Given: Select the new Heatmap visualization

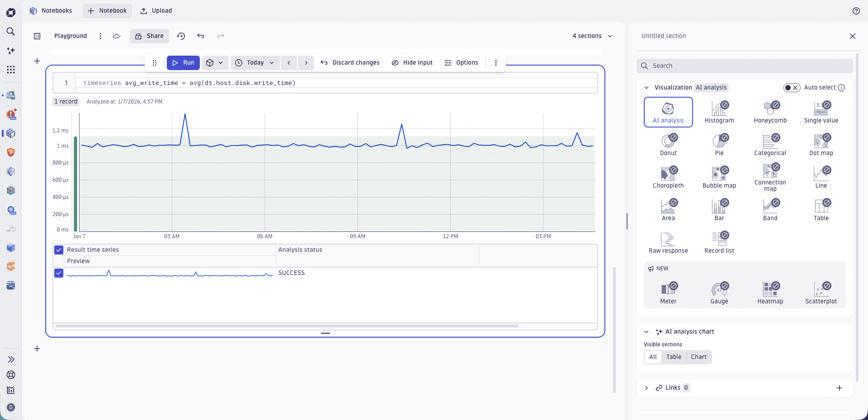Looking at the screenshot, I should click(x=770, y=292).
